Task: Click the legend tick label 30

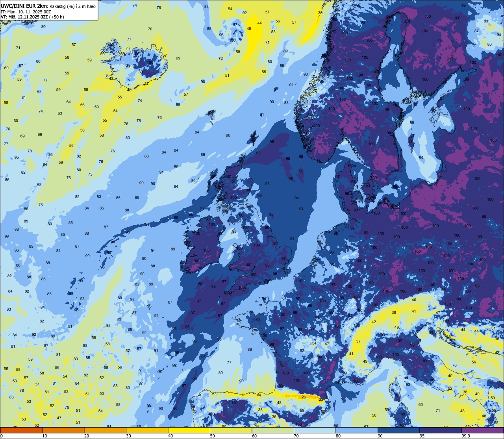Action: coord(128,436)
